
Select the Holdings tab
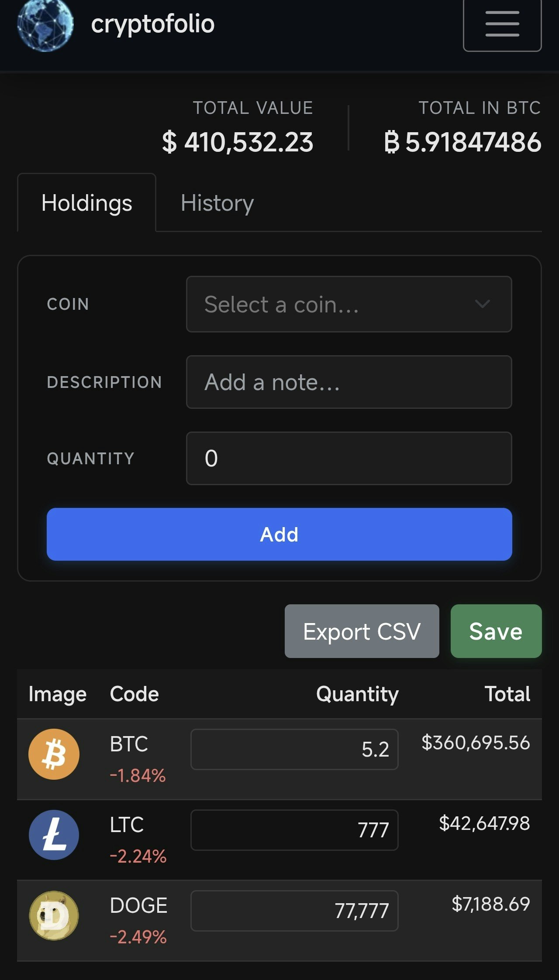coord(86,202)
